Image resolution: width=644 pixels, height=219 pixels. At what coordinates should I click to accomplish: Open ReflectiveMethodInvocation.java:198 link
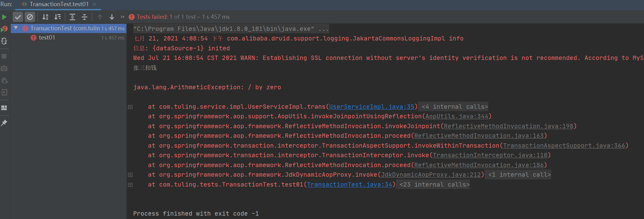click(x=509, y=126)
